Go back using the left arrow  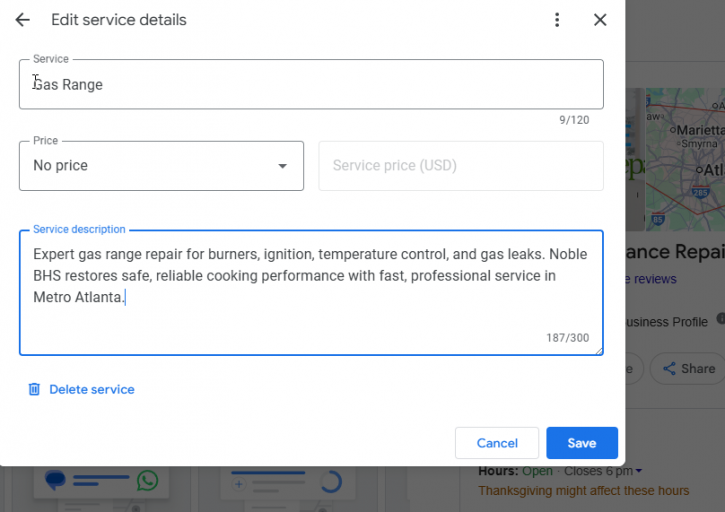pyautogui.click(x=22, y=20)
